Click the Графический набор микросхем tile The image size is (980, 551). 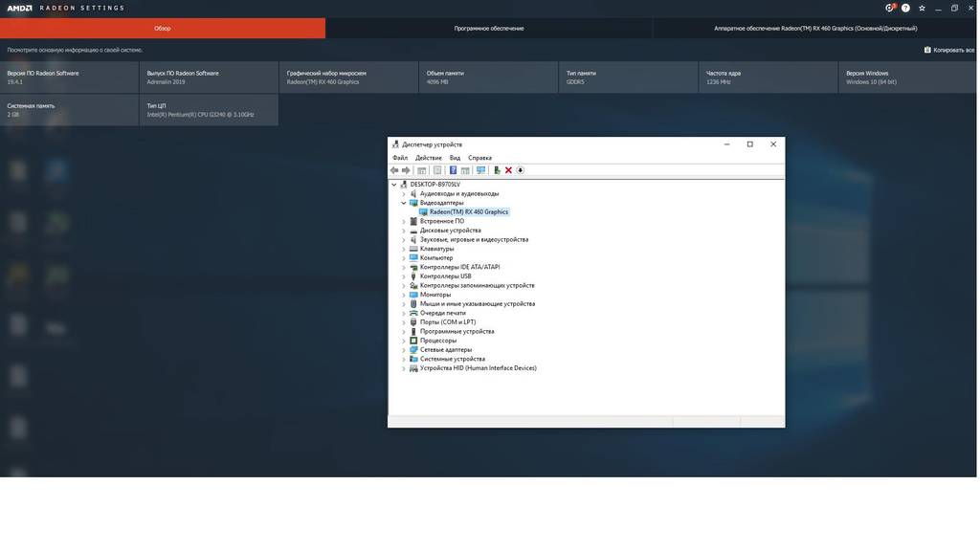[x=348, y=77]
